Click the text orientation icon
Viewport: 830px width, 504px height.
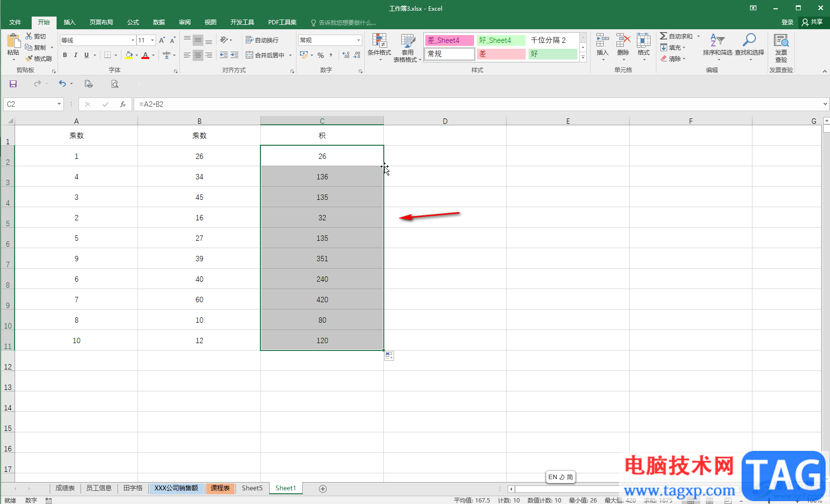224,40
